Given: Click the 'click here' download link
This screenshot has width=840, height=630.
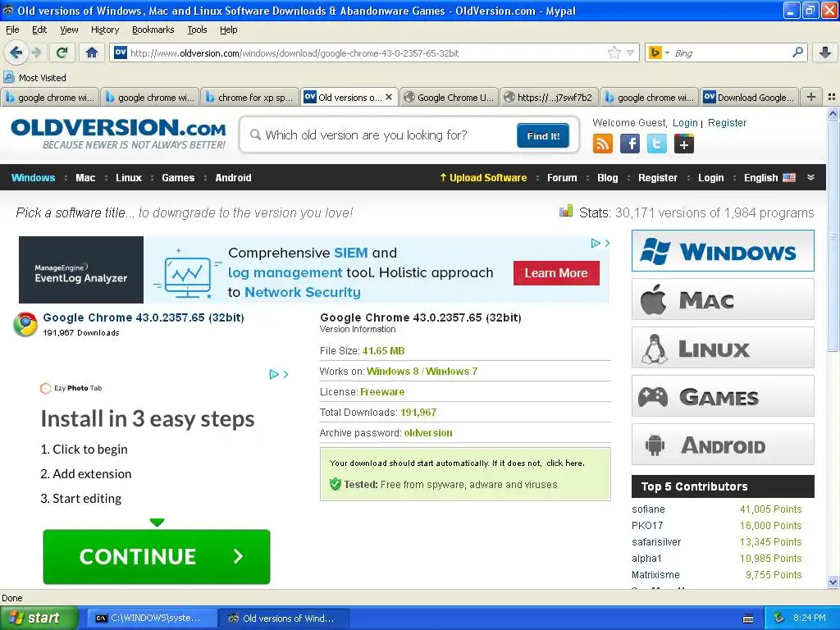Looking at the screenshot, I should coord(564,463).
